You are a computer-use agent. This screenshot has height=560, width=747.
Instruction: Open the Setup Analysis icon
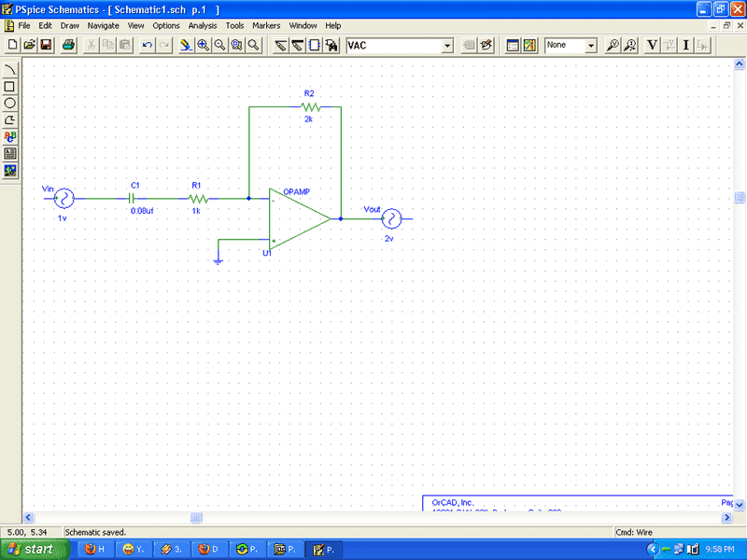click(x=513, y=45)
